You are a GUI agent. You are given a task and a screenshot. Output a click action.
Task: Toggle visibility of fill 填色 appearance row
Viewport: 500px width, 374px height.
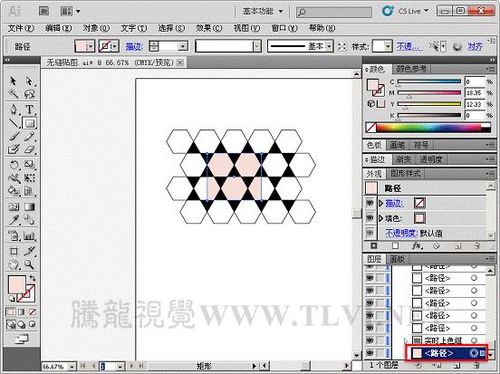tap(370, 218)
